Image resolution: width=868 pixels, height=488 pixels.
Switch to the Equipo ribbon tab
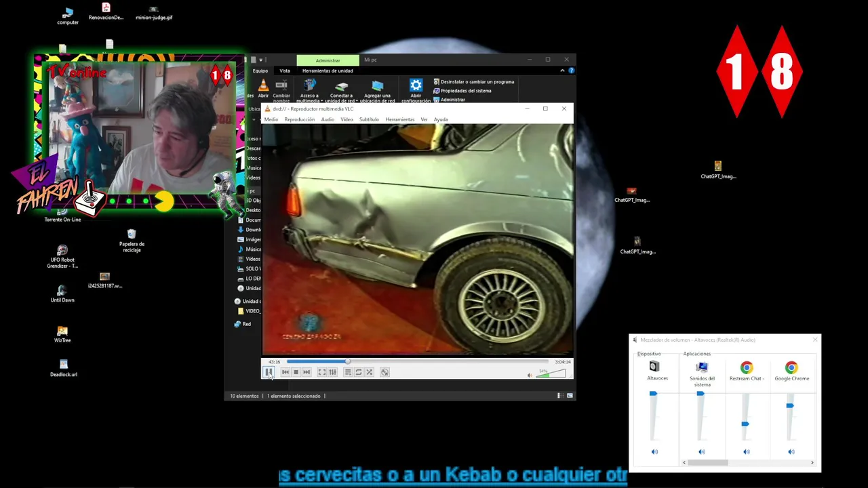(x=260, y=70)
